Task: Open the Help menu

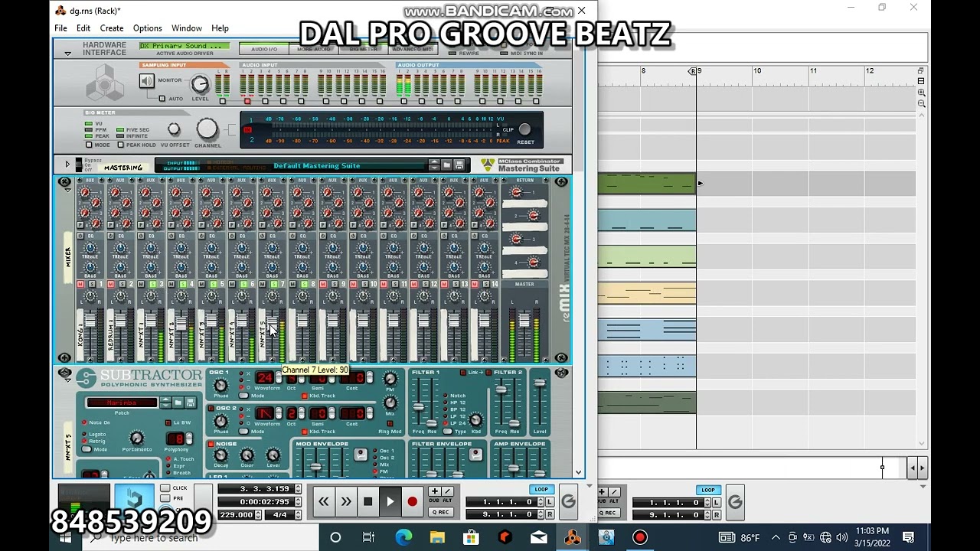Action: pyautogui.click(x=220, y=28)
